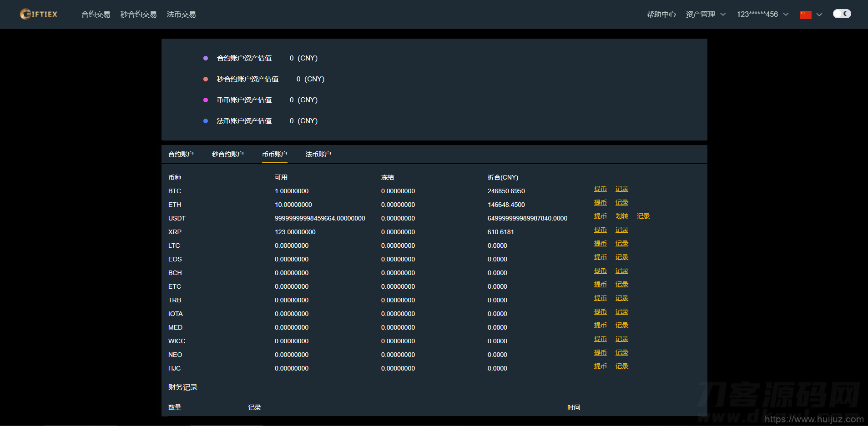Image resolution: width=868 pixels, height=426 pixels.
Task: Click the blue dot beside 法币账户资产估值
Action: (206, 121)
